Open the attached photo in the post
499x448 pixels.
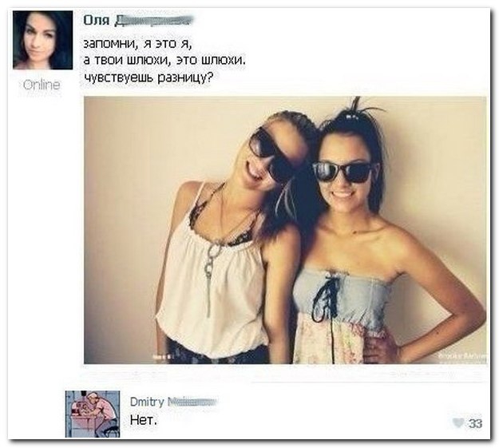tap(285, 230)
